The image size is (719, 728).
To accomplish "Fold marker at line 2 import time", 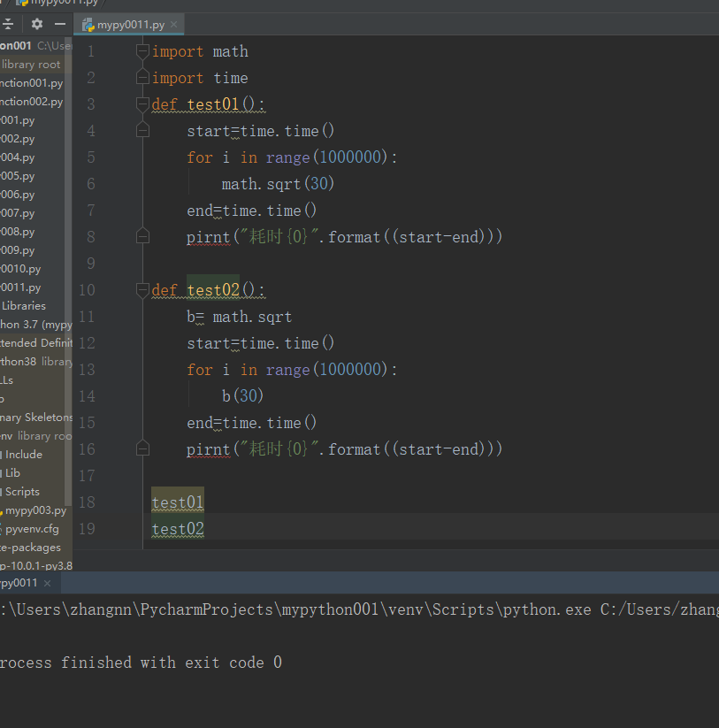I will (x=142, y=77).
